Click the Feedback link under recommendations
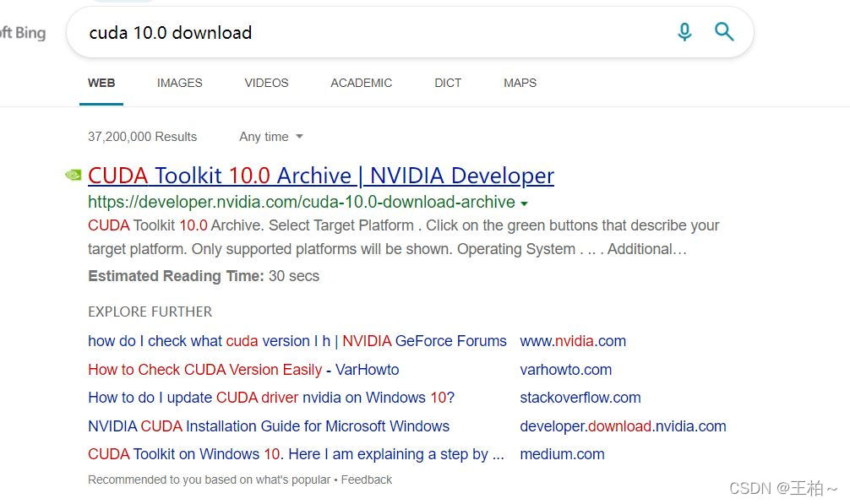 [367, 480]
